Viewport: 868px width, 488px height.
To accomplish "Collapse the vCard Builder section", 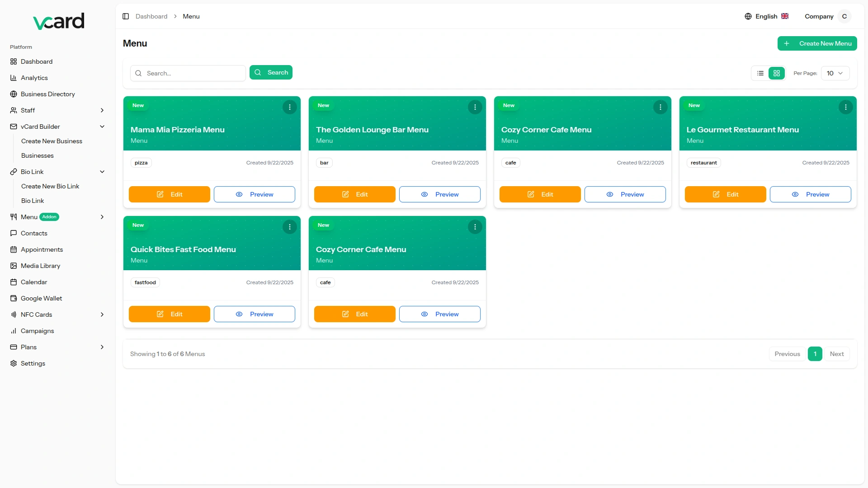I will [102, 127].
